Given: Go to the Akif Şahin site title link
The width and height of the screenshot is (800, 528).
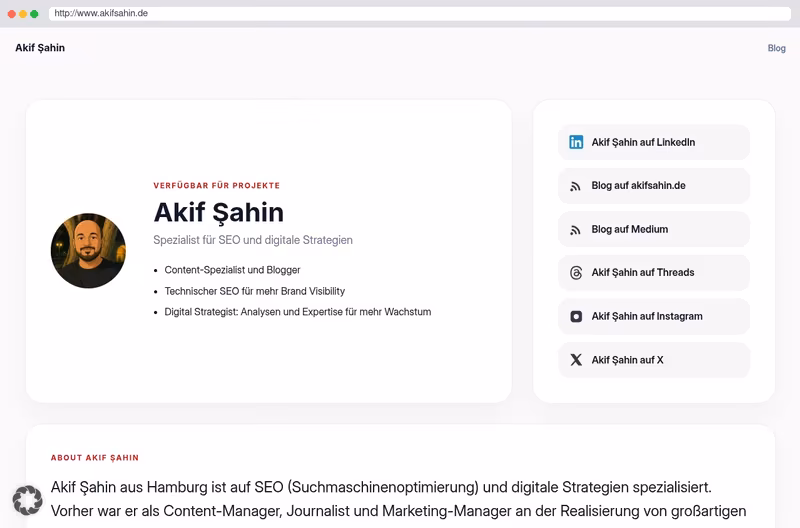Looking at the screenshot, I should 40,48.
